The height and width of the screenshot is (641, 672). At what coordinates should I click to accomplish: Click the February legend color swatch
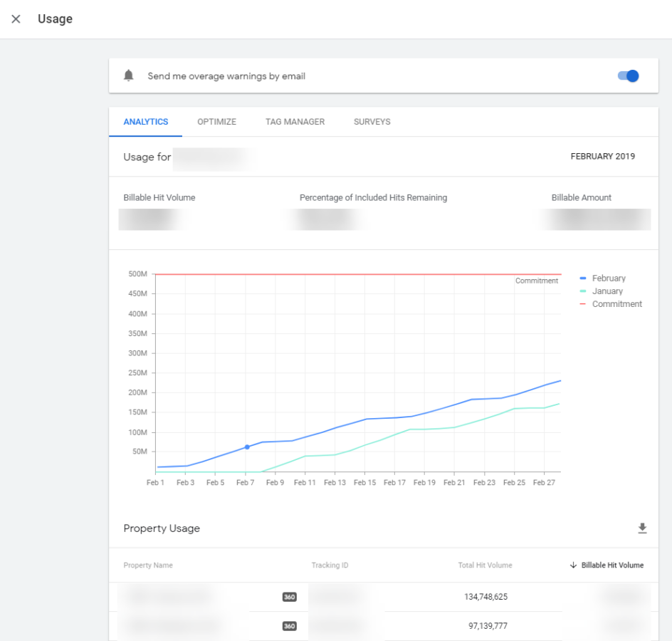click(x=584, y=278)
